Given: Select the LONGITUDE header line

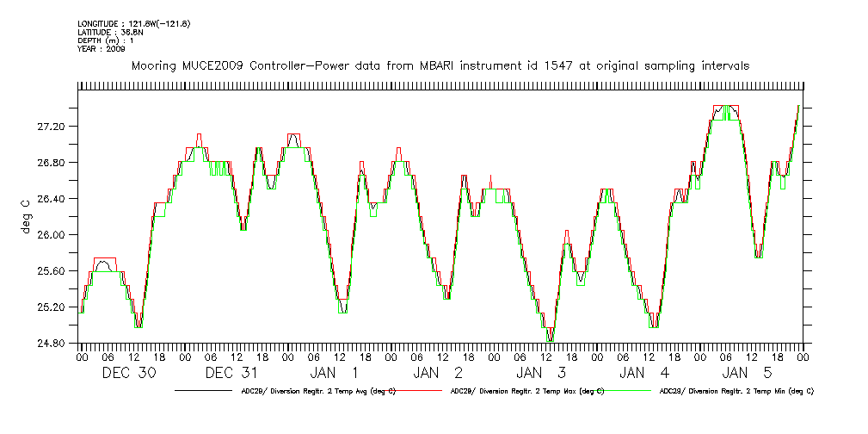Looking at the screenshot, I should pyautogui.click(x=133, y=23).
